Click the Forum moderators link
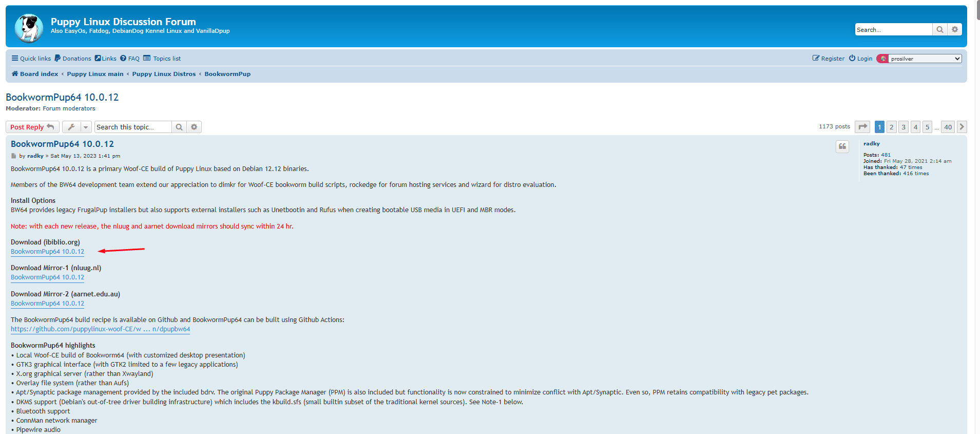 tap(69, 108)
